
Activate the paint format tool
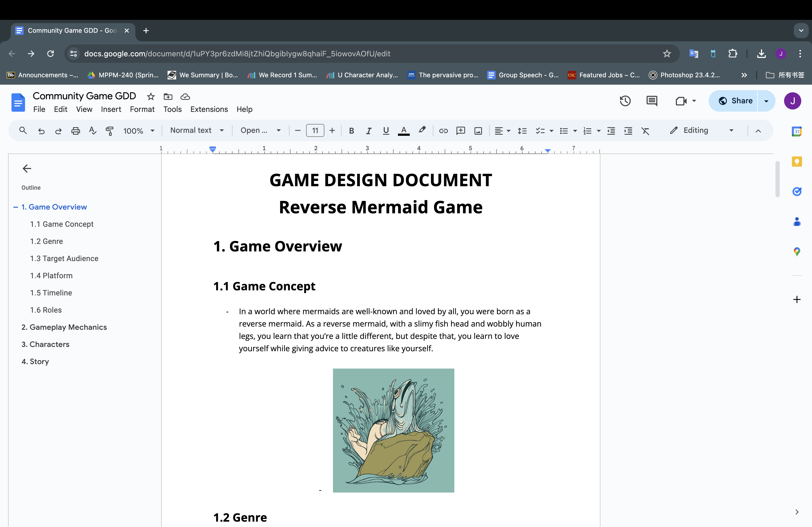(x=110, y=131)
